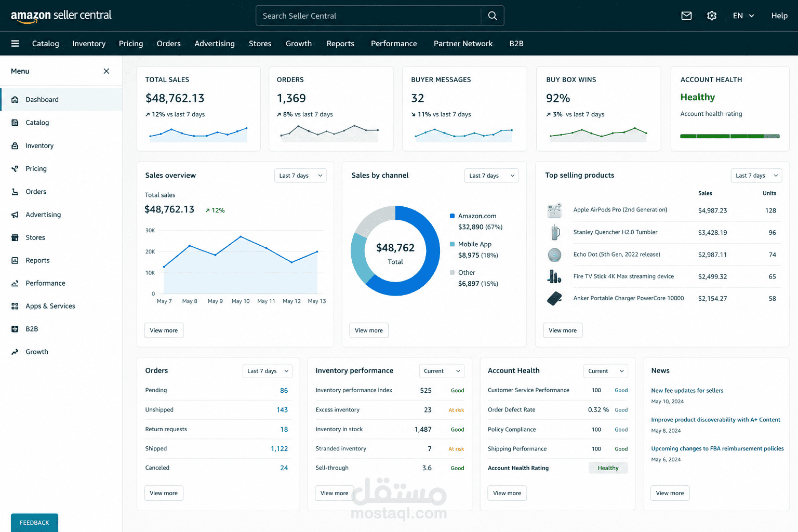Viewport: 798px width, 532px height.
Task: Click the FEEDBACK button
Action: pyautogui.click(x=34, y=523)
